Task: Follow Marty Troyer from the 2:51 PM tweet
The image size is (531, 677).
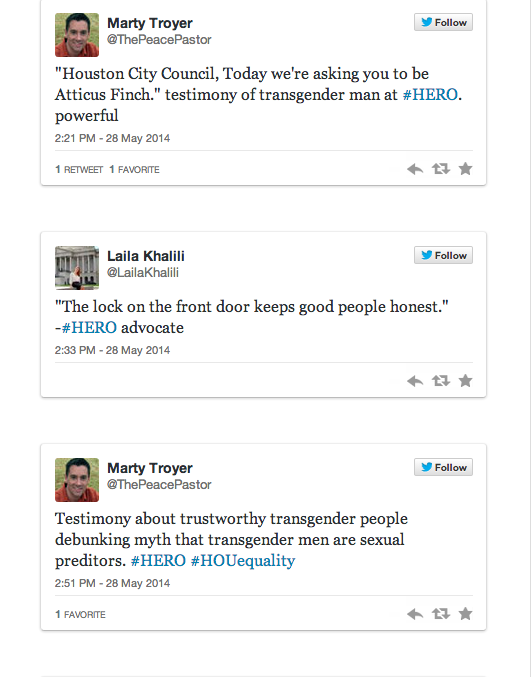Action: point(443,467)
